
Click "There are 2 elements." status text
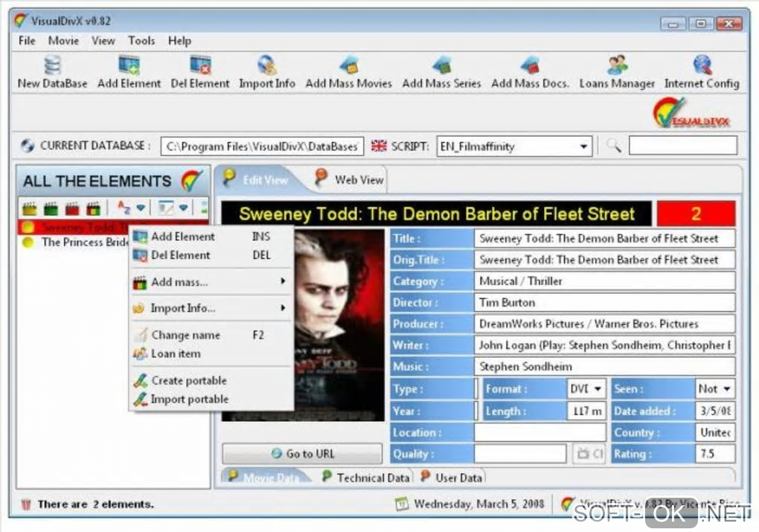tap(95, 504)
